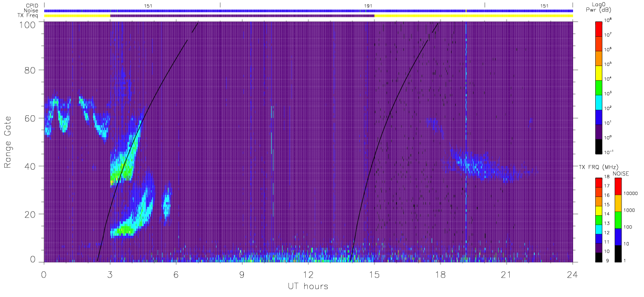
Task: Click the 'UT hours' x-axis title
Action: pyautogui.click(x=308, y=286)
